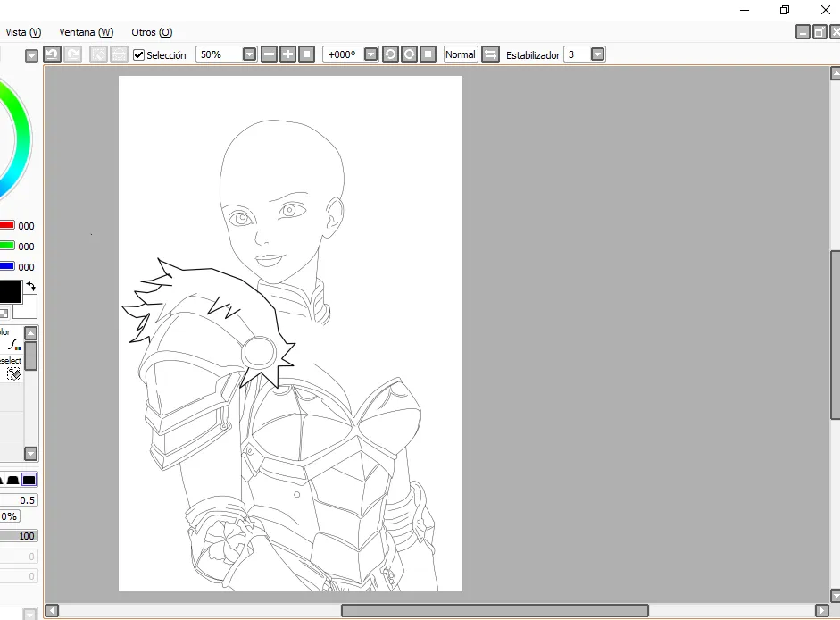Rotate the canvas counter-clockwise
840x620 pixels.
390,54
